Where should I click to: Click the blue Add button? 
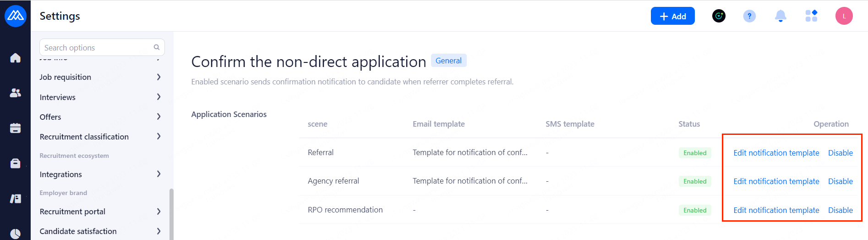tap(672, 16)
